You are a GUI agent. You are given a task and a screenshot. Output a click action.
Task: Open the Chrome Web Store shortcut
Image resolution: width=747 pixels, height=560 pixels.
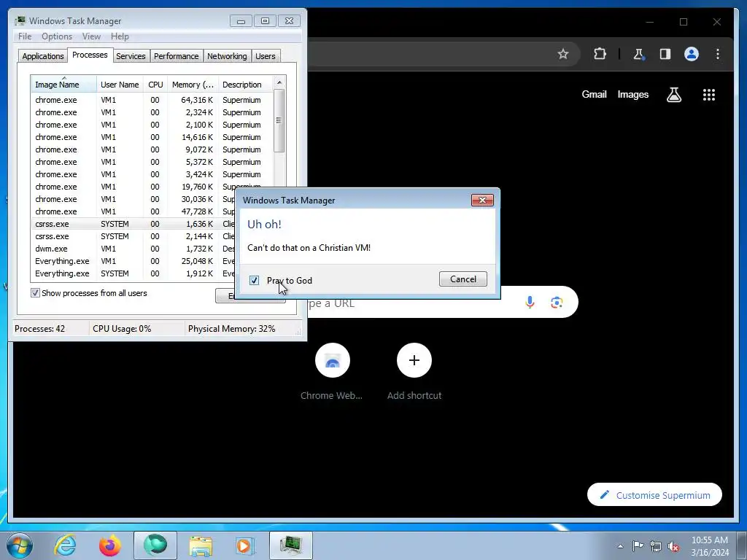(x=332, y=360)
